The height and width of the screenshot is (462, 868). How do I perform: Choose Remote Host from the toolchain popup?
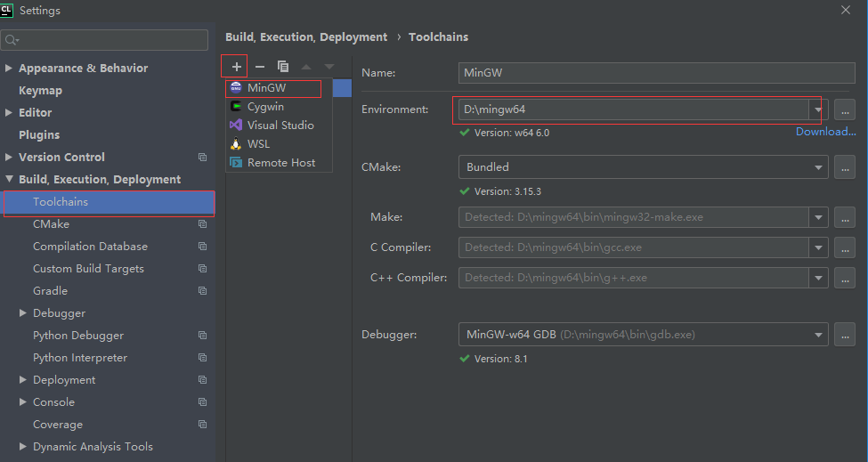tap(279, 163)
